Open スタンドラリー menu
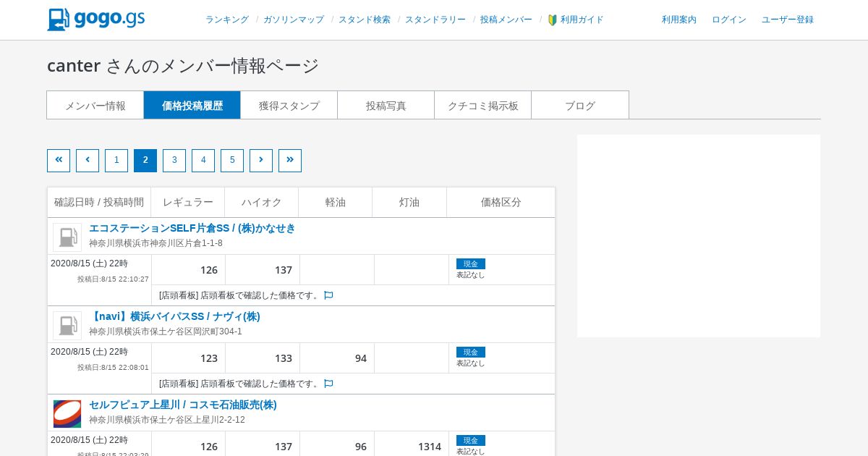This screenshot has width=868, height=456. click(435, 20)
